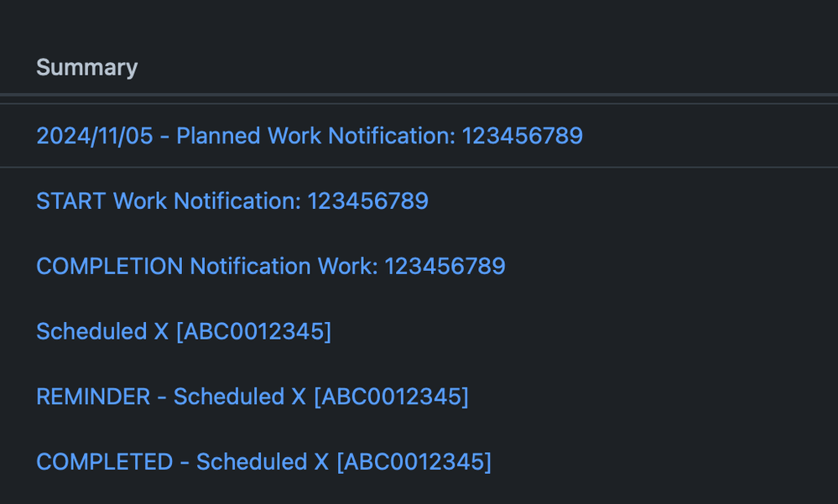The image size is (838, 504).
Task: Click [ABC0012345] in the plain Scheduled X row
Action: pyautogui.click(x=253, y=332)
